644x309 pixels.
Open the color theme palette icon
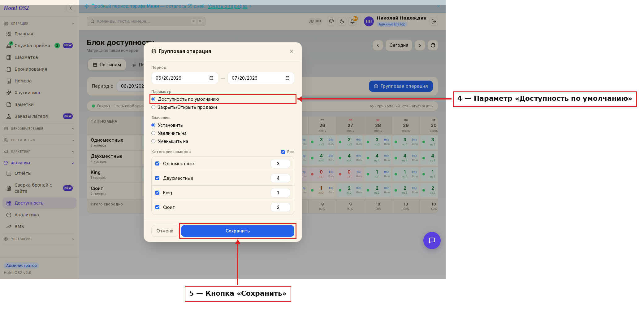click(331, 21)
